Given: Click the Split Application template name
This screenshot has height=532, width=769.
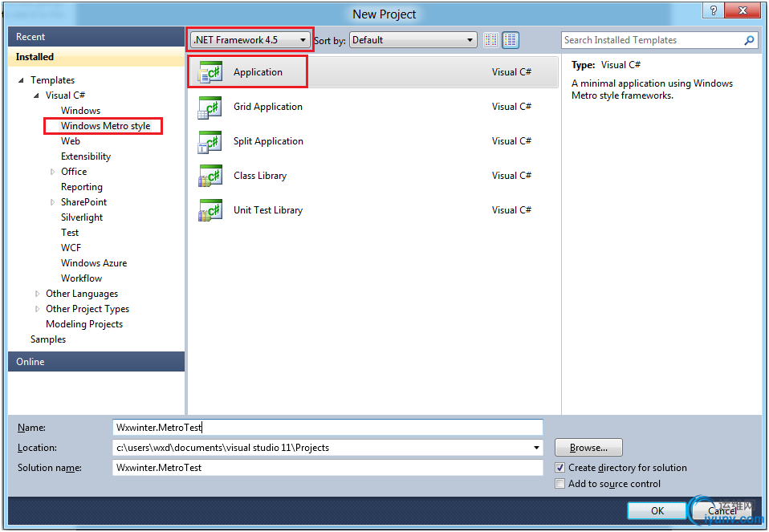Looking at the screenshot, I should pos(268,141).
